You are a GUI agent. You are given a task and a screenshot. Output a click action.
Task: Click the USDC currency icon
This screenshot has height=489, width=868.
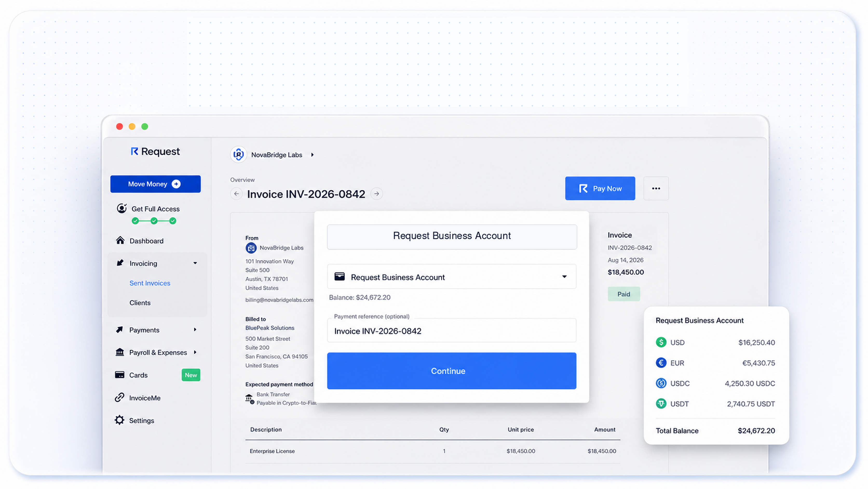(x=661, y=384)
